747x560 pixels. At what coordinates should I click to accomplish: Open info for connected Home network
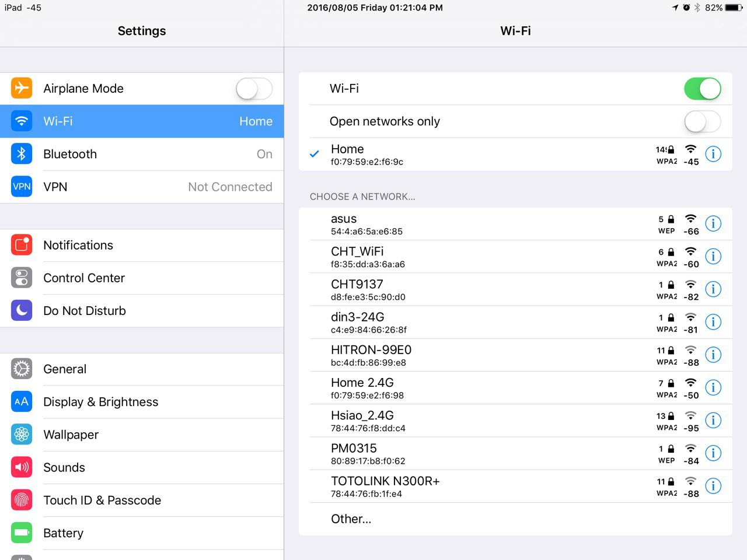[713, 154]
